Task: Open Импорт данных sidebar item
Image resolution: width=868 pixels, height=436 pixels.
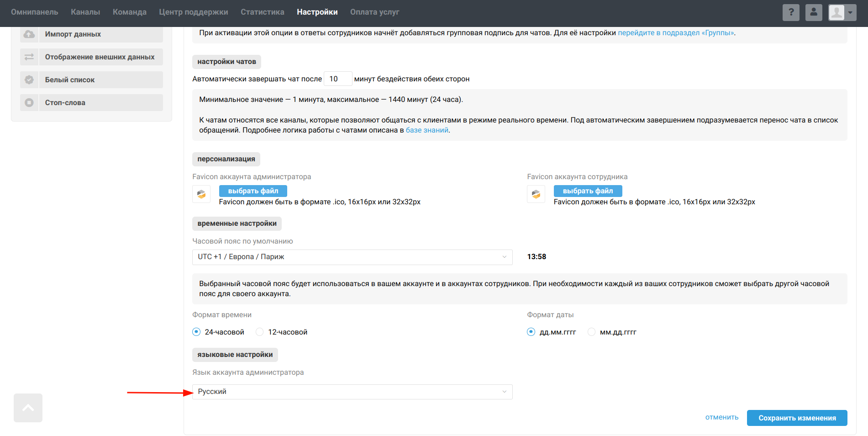Action: 91,34
